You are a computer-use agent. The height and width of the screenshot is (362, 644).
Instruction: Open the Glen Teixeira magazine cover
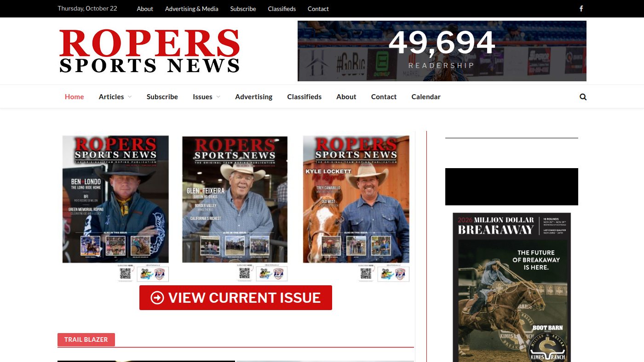pyautogui.click(x=235, y=208)
